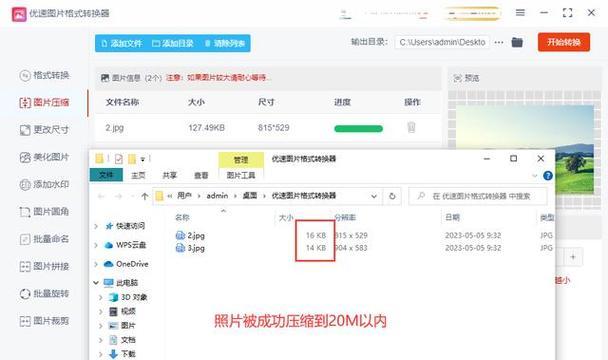Click Explorer help question mark icon

tap(548, 176)
